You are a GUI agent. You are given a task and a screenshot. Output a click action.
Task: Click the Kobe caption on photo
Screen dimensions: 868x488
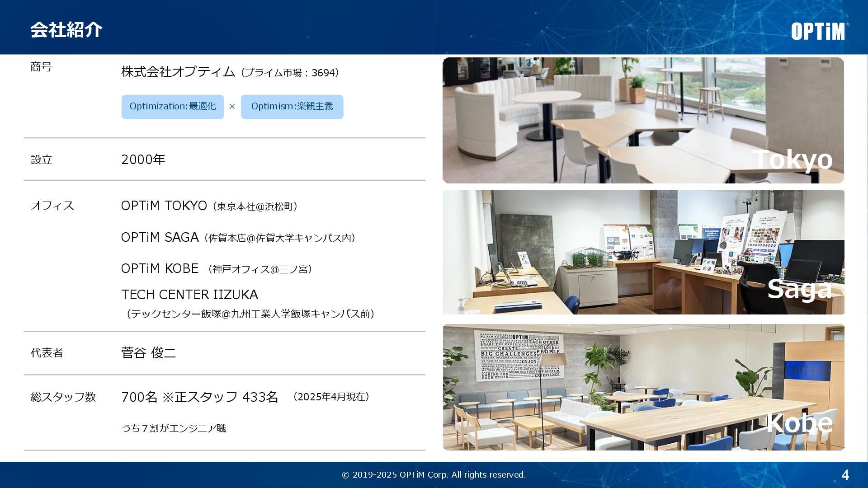pos(799,423)
